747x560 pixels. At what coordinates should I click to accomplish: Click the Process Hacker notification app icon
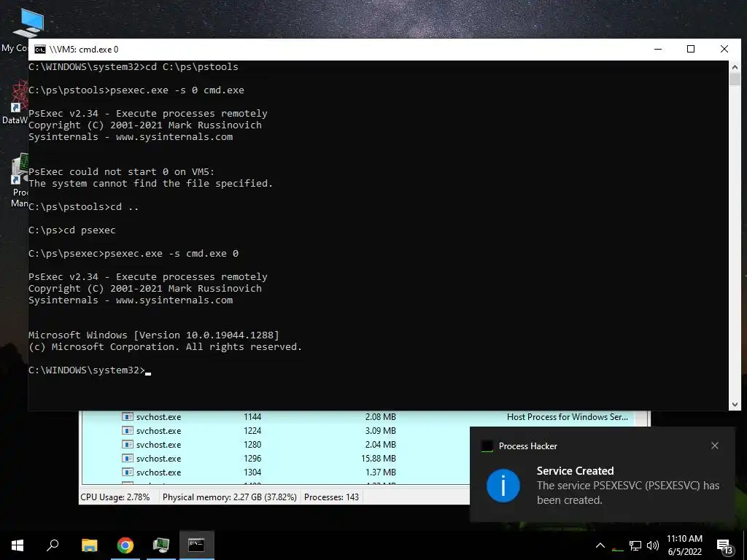pos(487,446)
